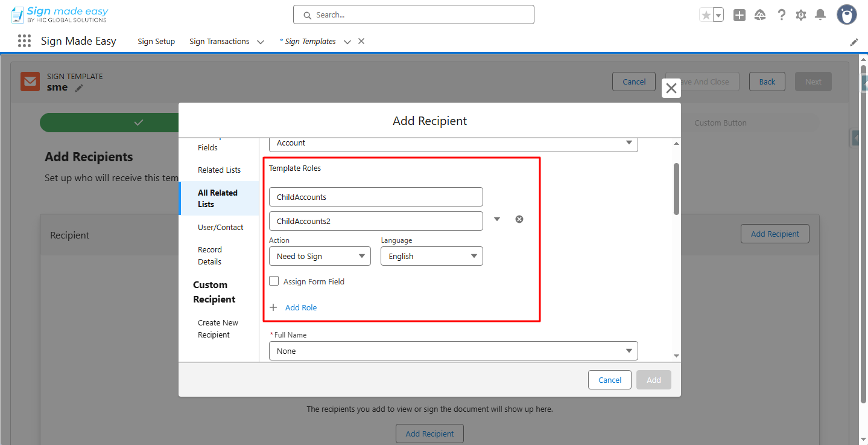Open the Language dropdown showing English
The width and height of the screenshot is (868, 445).
431,256
